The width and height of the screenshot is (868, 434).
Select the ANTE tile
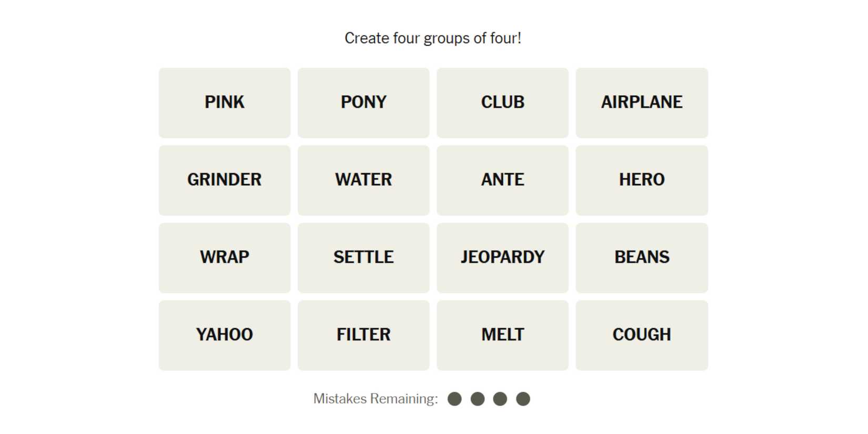tap(502, 180)
